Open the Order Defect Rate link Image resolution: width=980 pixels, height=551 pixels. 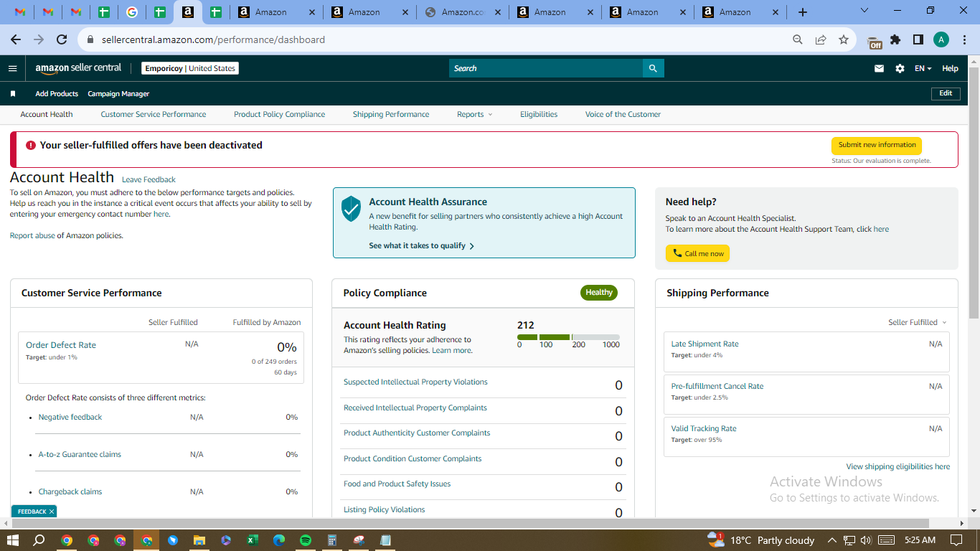coord(61,345)
